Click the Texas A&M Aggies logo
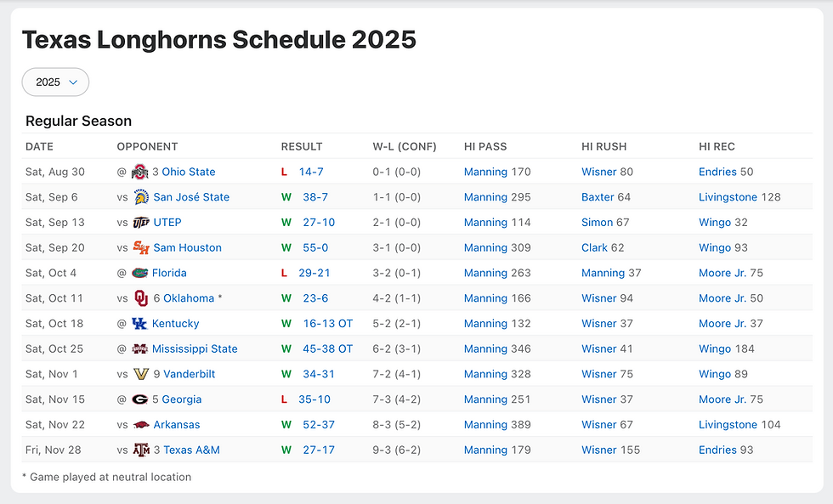 click(x=140, y=450)
